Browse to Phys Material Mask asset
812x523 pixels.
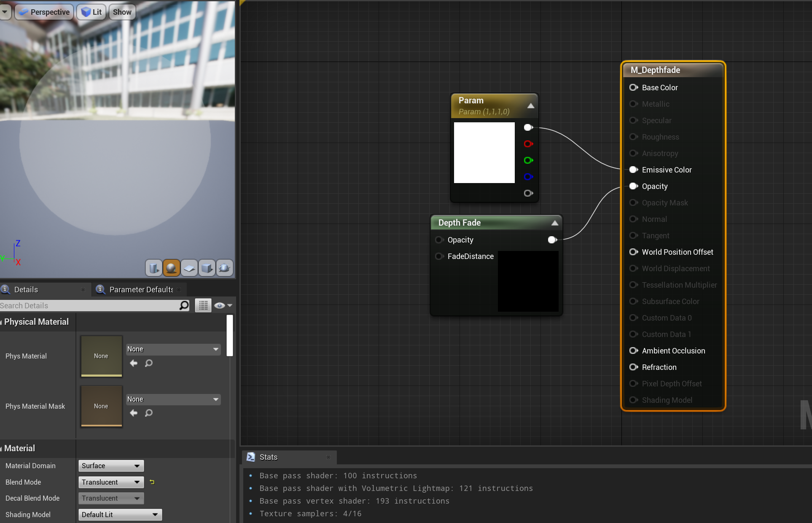(149, 413)
